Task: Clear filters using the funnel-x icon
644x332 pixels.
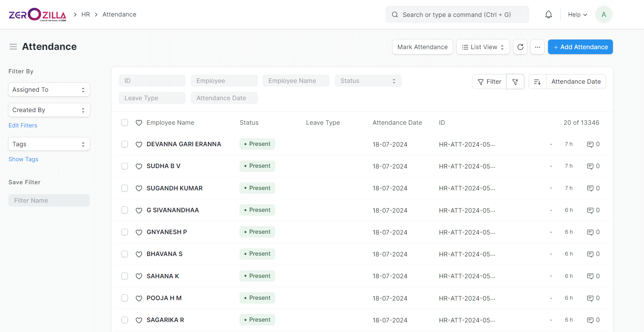Action: 515,82
